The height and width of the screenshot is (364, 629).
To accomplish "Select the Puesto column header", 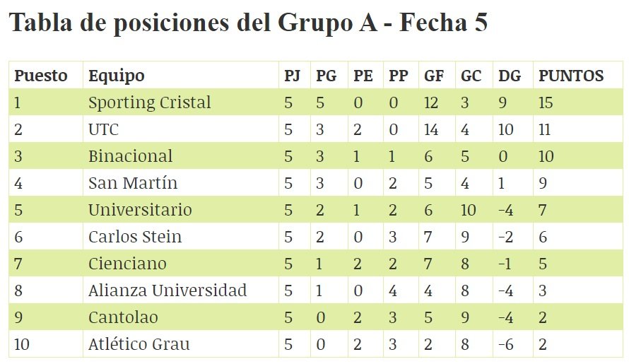I will click(41, 76).
